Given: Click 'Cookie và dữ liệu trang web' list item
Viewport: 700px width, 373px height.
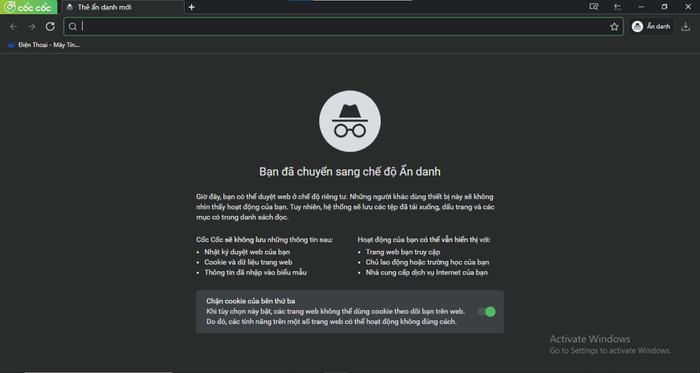Looking at the screenshot, I should click(x=248, y=262).
